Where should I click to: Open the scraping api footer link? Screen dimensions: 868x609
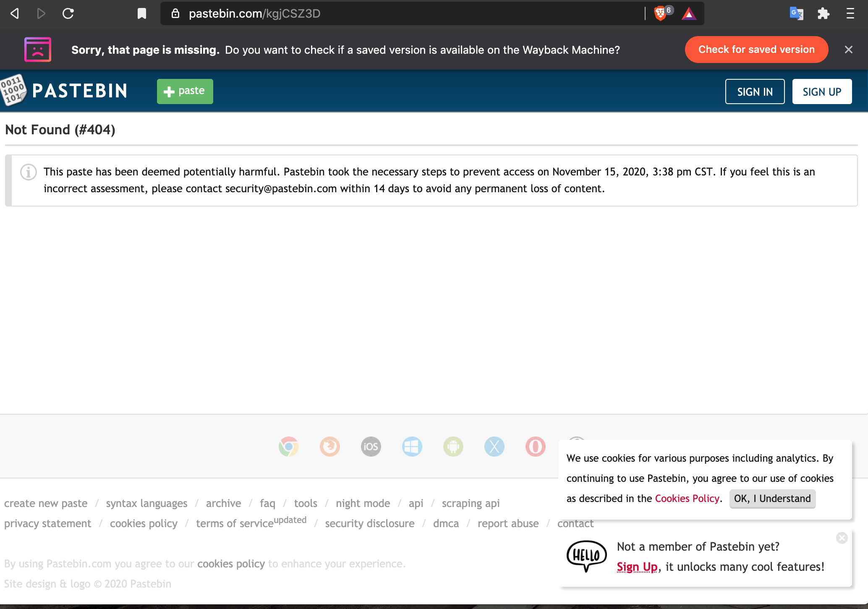coord(471,503)
